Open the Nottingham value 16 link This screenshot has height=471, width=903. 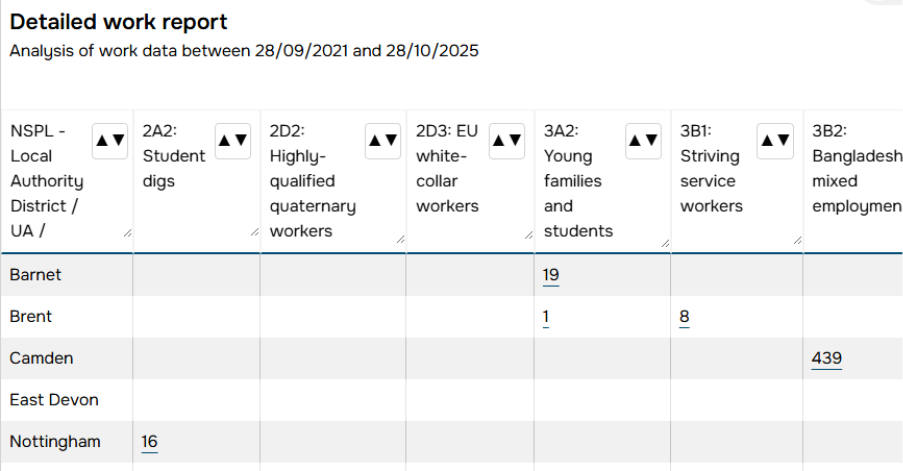pyautogui.click(x=150, y=441)
